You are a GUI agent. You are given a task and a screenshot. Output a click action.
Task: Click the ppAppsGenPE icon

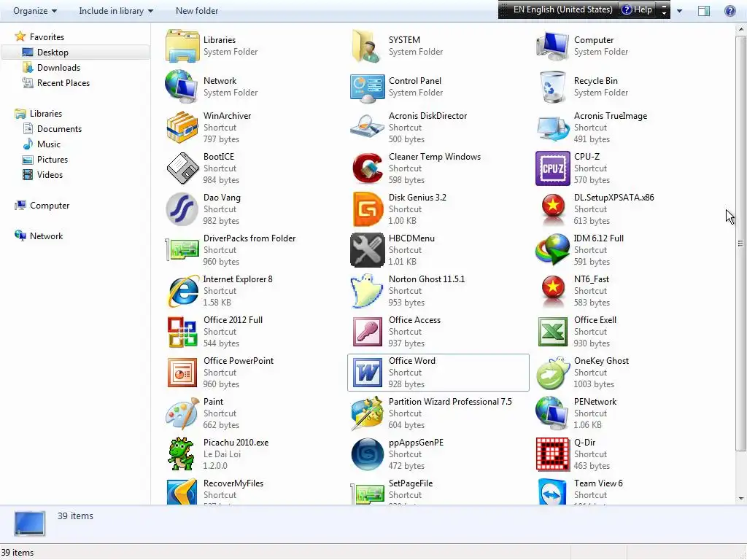point(367,454)
